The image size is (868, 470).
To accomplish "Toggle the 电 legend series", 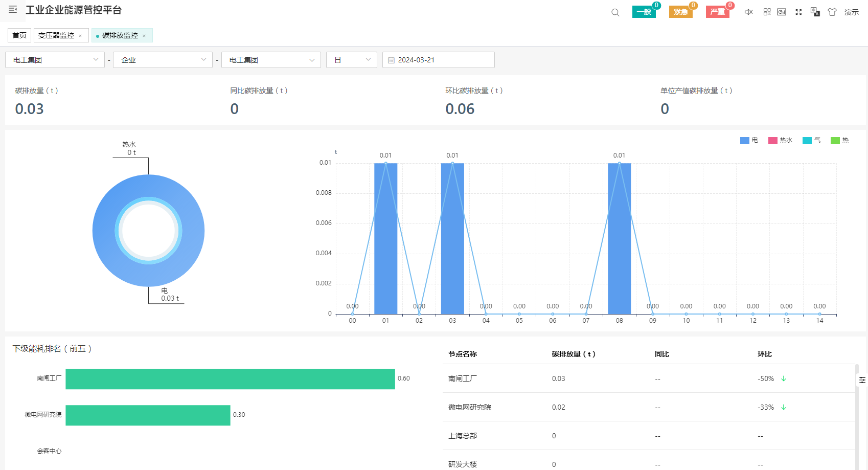I will pyautogui.click(x=749, y=140).
